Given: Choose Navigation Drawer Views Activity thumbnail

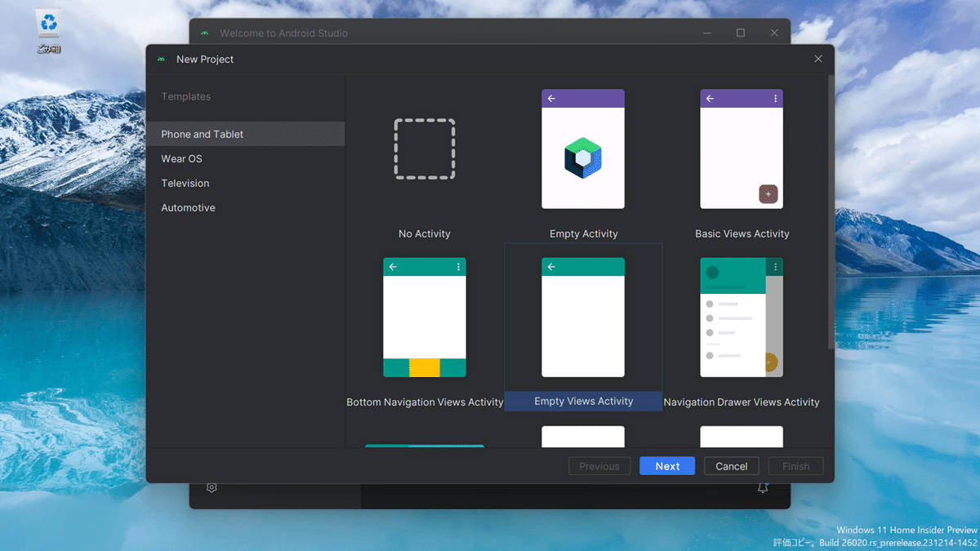Looking at the screenshot, I should point(742,318).
